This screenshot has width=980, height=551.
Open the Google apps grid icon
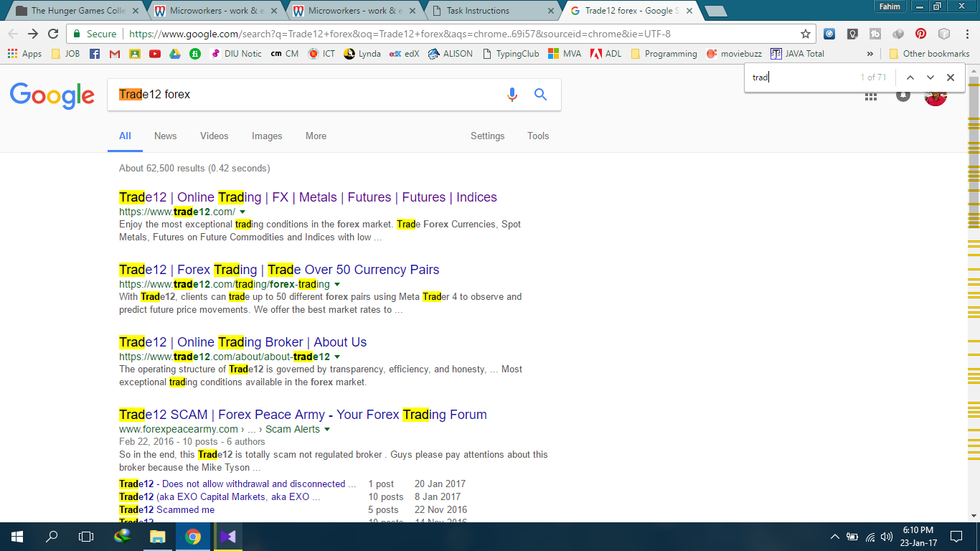[x=871, y=95]
